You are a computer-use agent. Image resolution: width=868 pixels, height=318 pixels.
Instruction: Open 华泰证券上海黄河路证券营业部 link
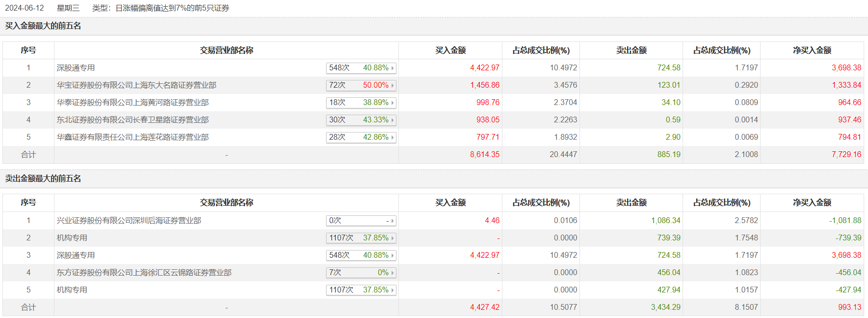click(132, 103)
